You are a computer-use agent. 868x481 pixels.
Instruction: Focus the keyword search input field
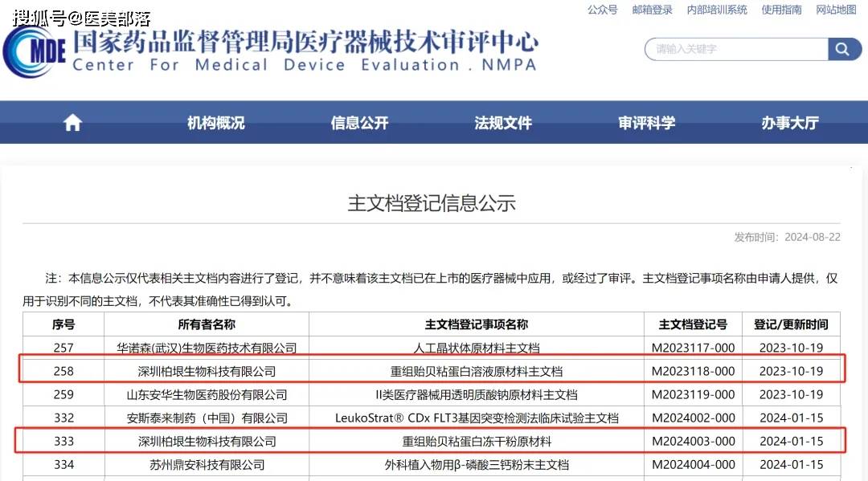[x=737, y=49]
